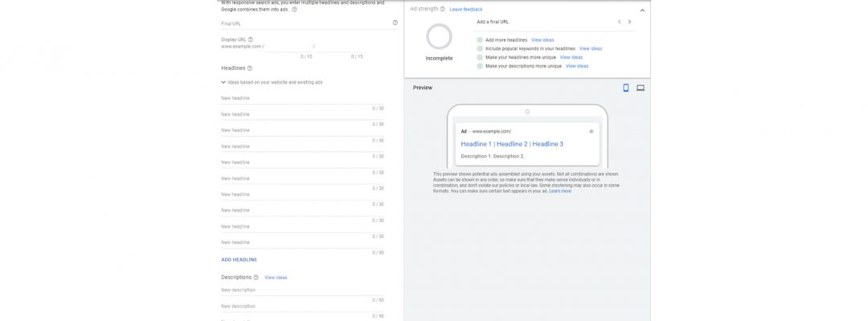868x321 pixels.
Task: Click the 'Incomplete' ad strength label
Action: point(439,58)
